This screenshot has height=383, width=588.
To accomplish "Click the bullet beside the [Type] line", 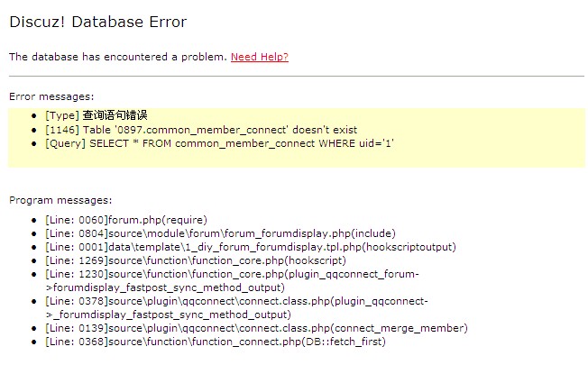I will 34,115.
